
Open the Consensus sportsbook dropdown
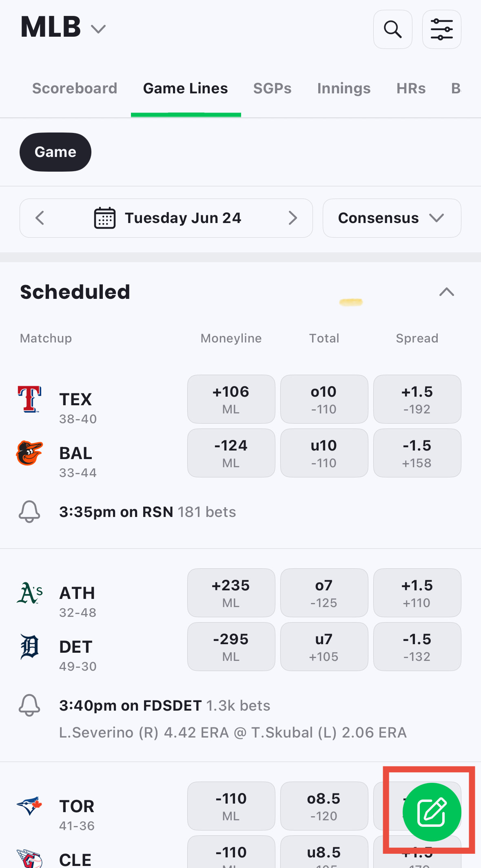pos(392,218)
